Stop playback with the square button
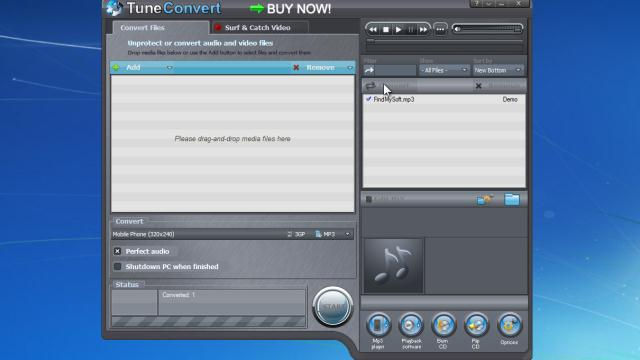The width and height of the screenshot is (640, 360). tap(386, 29)
